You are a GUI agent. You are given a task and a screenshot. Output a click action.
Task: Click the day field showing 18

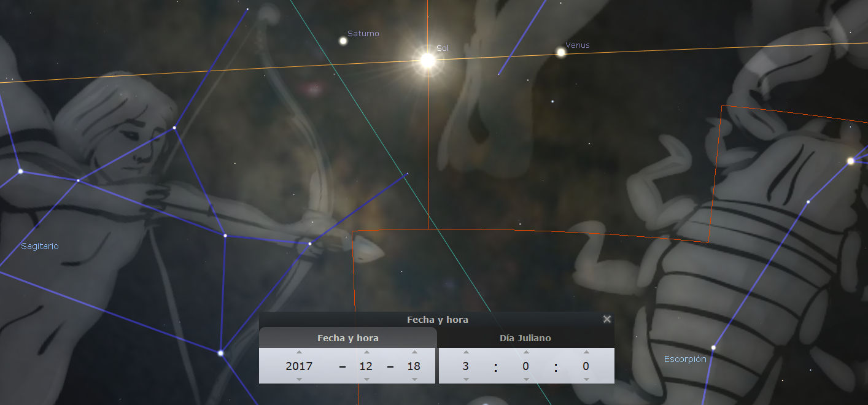414,366
